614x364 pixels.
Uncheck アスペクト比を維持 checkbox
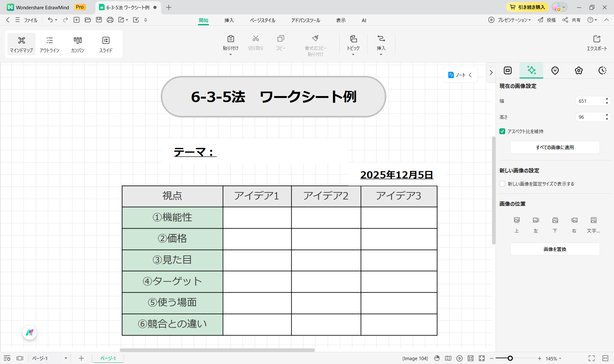(x=502, y=131)
